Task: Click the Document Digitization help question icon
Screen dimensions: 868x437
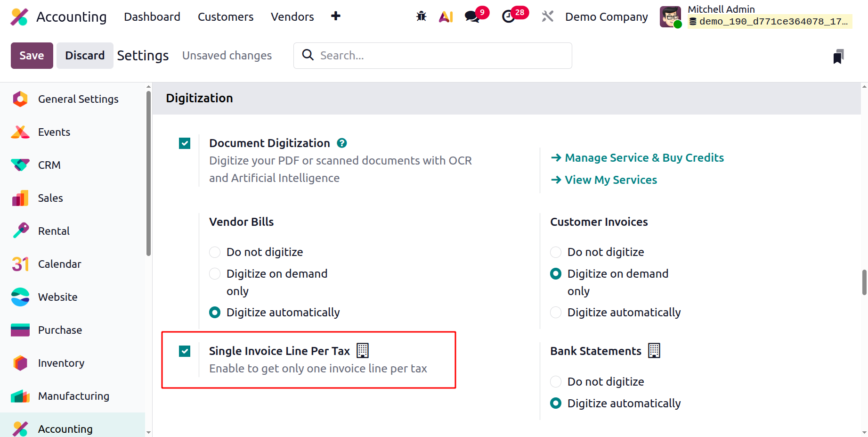Action: (342, 143)
